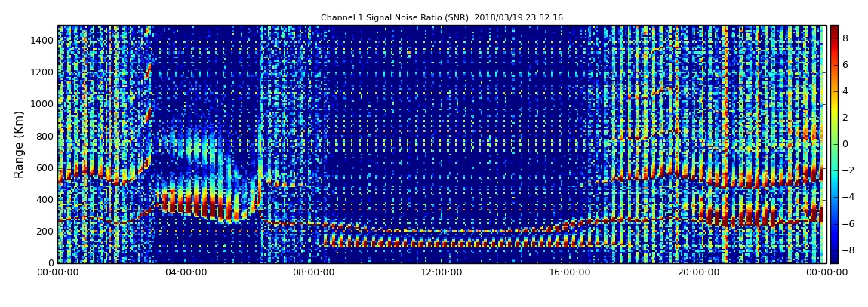Click the colorbar label −6
Image resolution: width=868 pixels, height=307 pixels.
coord(848,223)
